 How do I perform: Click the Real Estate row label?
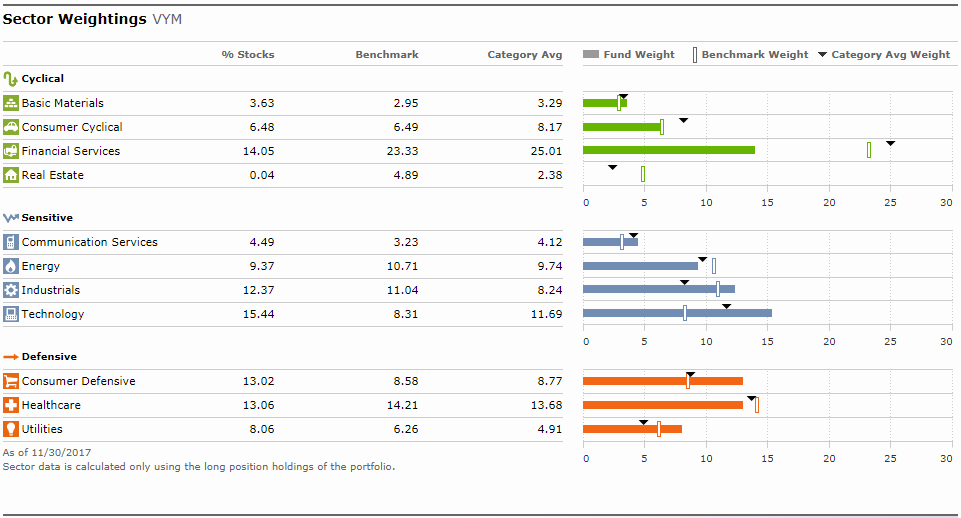click(52, 175)
